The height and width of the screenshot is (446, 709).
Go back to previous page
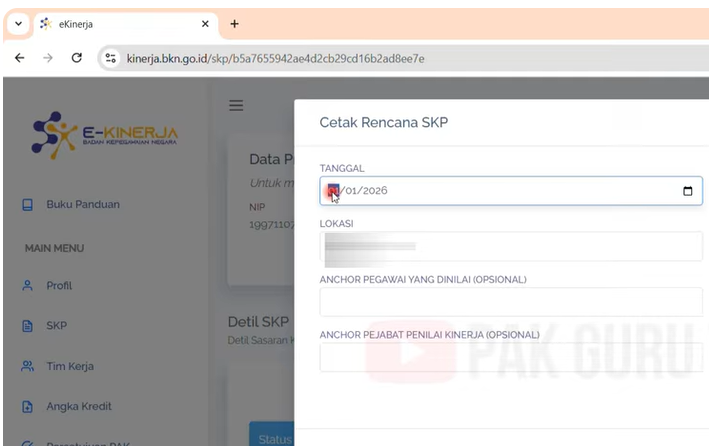[x=20, y=58]
